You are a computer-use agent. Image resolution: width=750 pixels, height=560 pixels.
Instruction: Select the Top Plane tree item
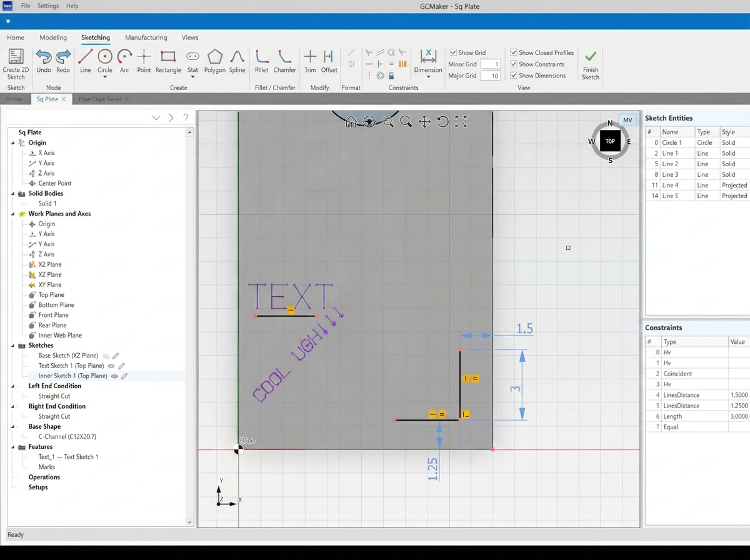pyautogui.click(x=51, y=295)
